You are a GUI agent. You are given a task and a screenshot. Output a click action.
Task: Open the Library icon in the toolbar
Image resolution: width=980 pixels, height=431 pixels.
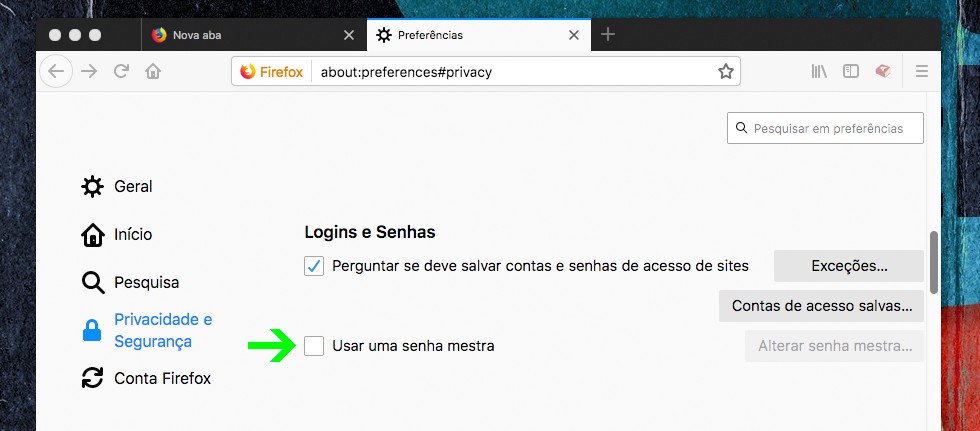819,71
